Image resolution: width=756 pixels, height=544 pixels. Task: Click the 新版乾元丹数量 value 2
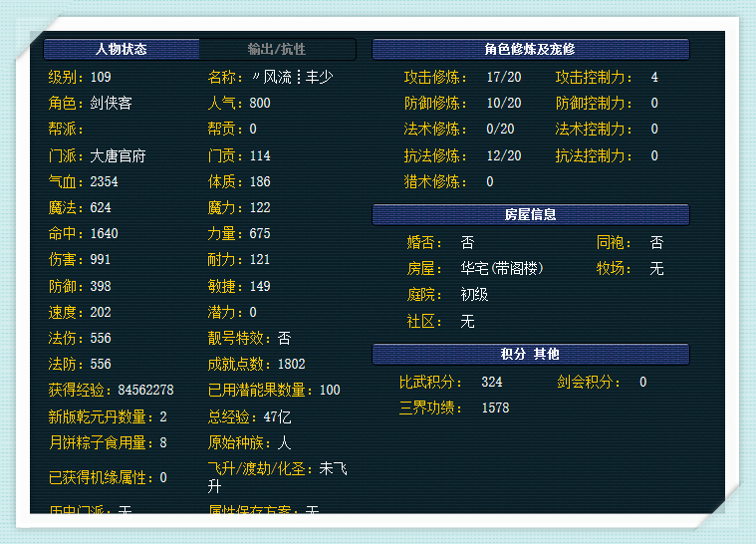(x=163, y=417)
